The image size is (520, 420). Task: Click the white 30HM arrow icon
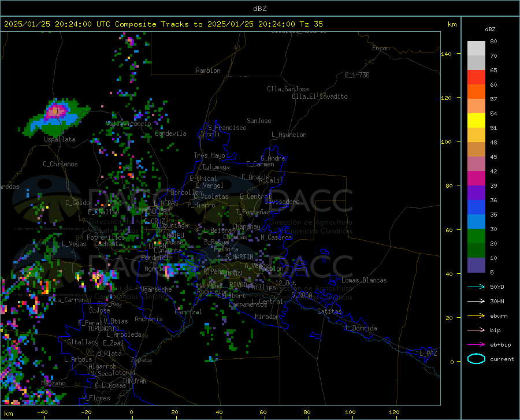(x=476, y=302)
